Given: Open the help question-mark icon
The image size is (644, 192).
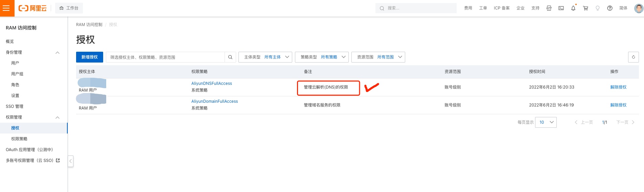Looking at the screenshot, I should 610,8.
